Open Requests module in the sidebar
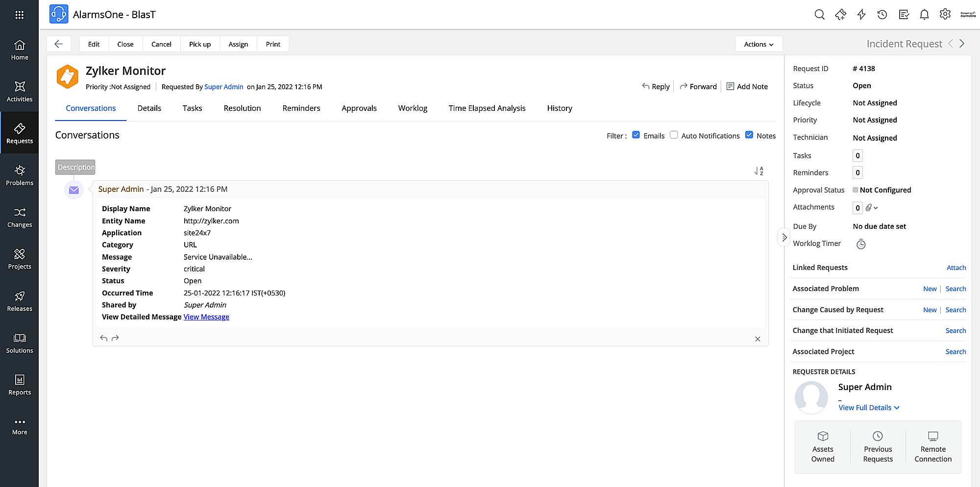The width and height of the screenshot is (980, 487). pos(20,133)
